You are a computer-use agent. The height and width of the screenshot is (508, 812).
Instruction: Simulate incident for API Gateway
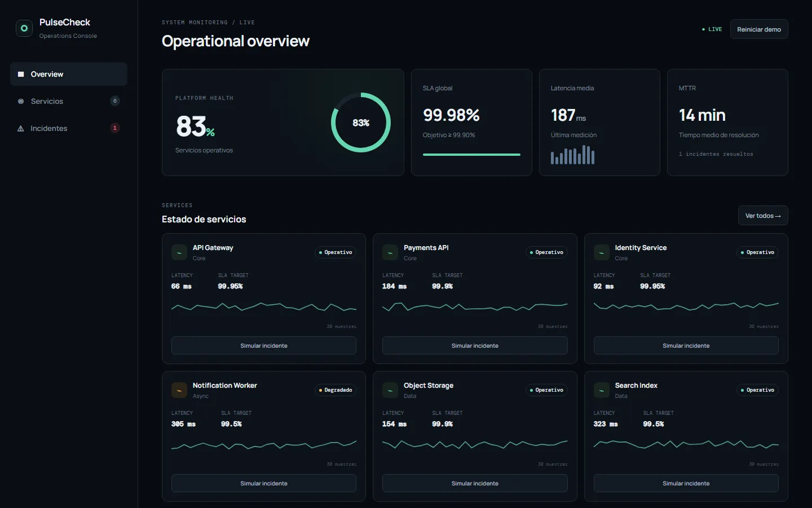click(264, 345)
